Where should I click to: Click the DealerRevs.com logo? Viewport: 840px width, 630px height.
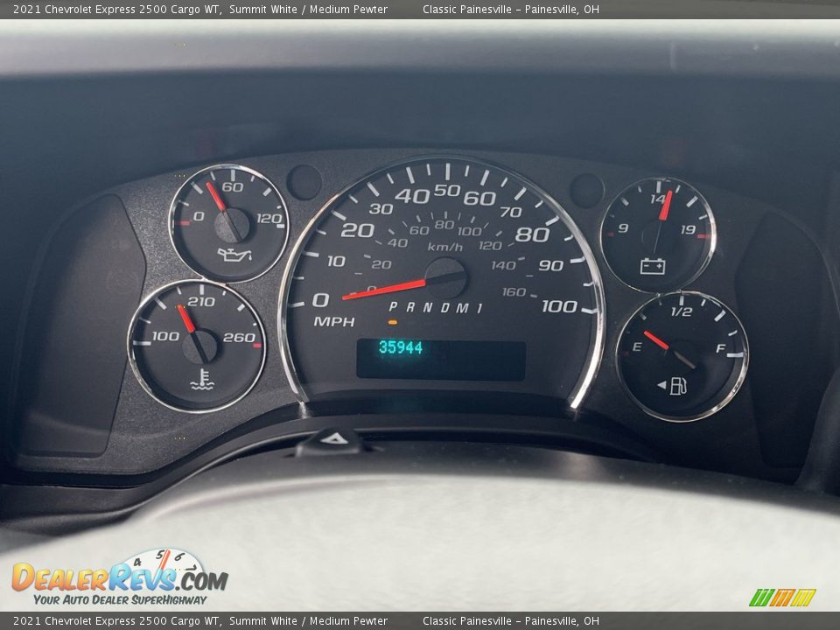[x=119, y=578]
